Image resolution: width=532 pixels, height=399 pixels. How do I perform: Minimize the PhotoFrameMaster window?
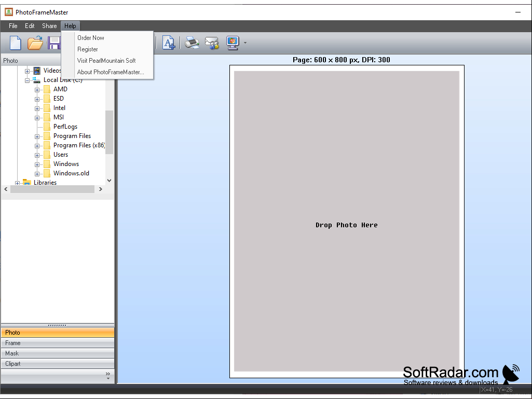(x=518, y=12)
